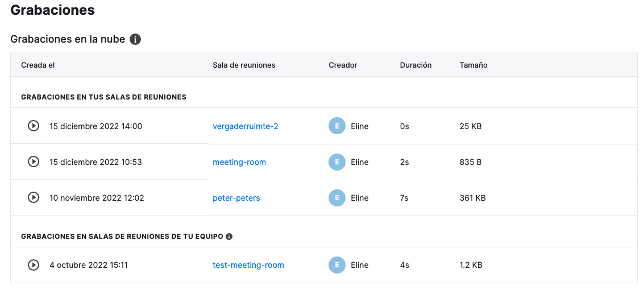Screen dimensions: 644x290
Task: Click Eline's avatar in peter-peters row
Action: [337, 198]
